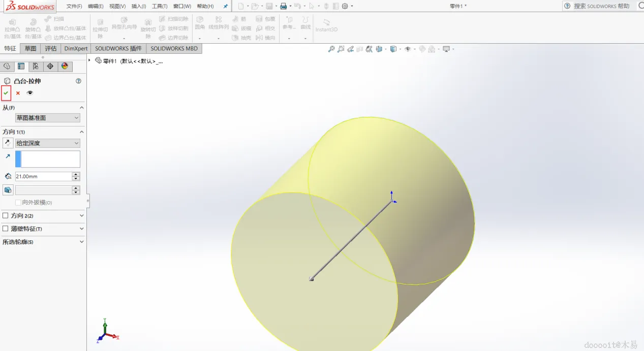
Task: Click the reverse direction arrow button
Action: pyautogui.click(x=8, y=143)
